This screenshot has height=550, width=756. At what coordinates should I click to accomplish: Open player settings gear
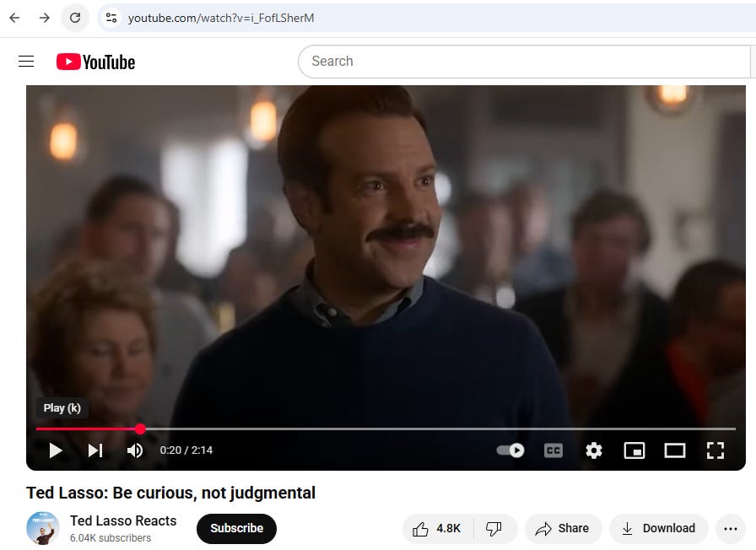[593, 450]
